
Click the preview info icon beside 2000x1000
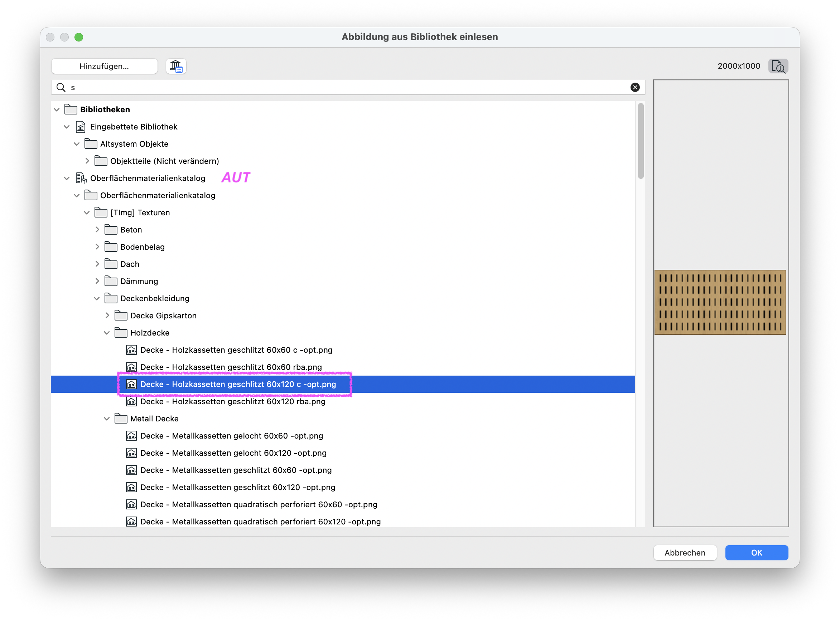(778, 66)
